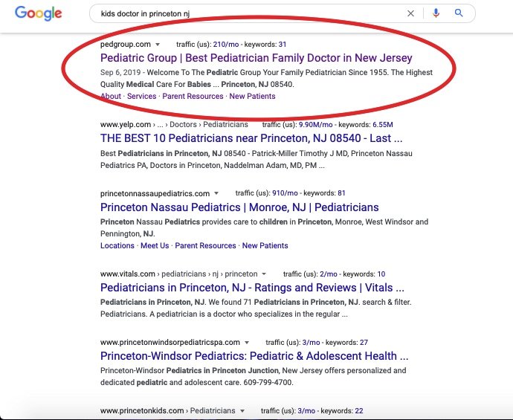Click princetonkids.com traffic value 3/mo
Image resolution: width=513 pixels, height=420 pixels.
coord(306,411)
